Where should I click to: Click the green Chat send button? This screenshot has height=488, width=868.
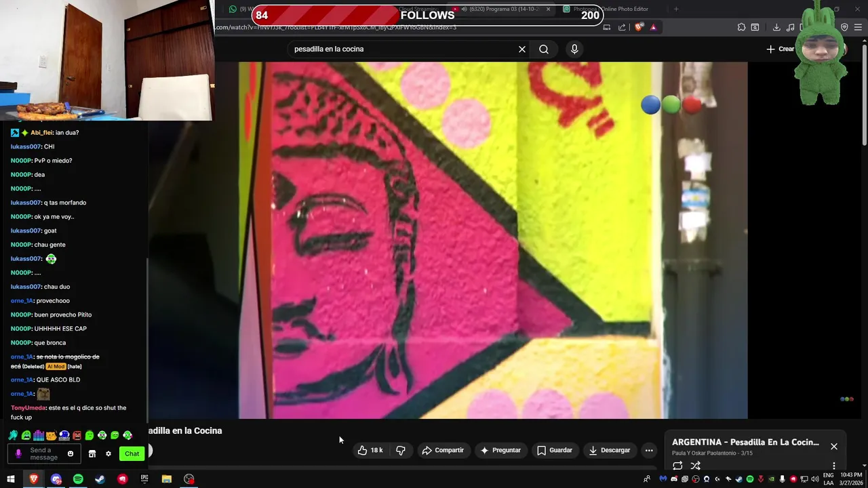pos(132,453)
